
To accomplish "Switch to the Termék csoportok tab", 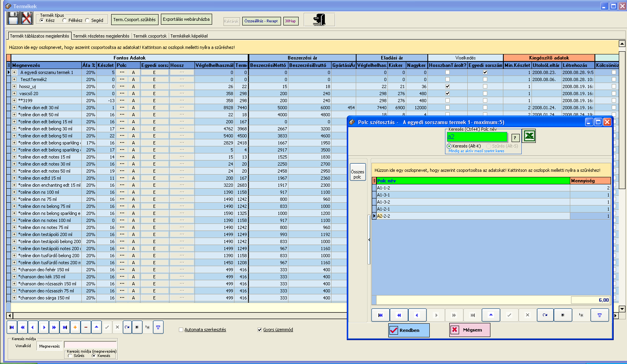I will click(150, 36).
